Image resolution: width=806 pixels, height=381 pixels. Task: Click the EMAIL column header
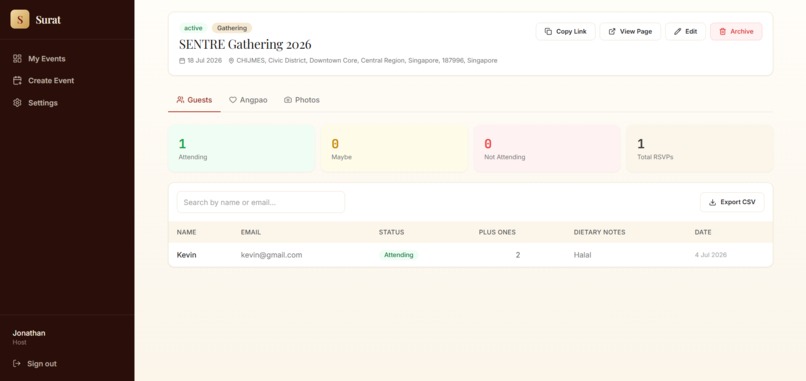[x=251, y=232]
